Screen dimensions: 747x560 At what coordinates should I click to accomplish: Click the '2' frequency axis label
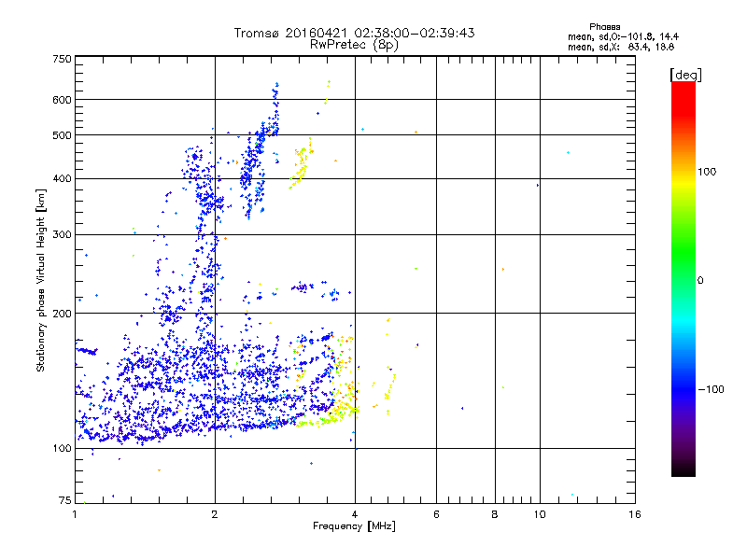pyautogui.click(x=215, y=514)
